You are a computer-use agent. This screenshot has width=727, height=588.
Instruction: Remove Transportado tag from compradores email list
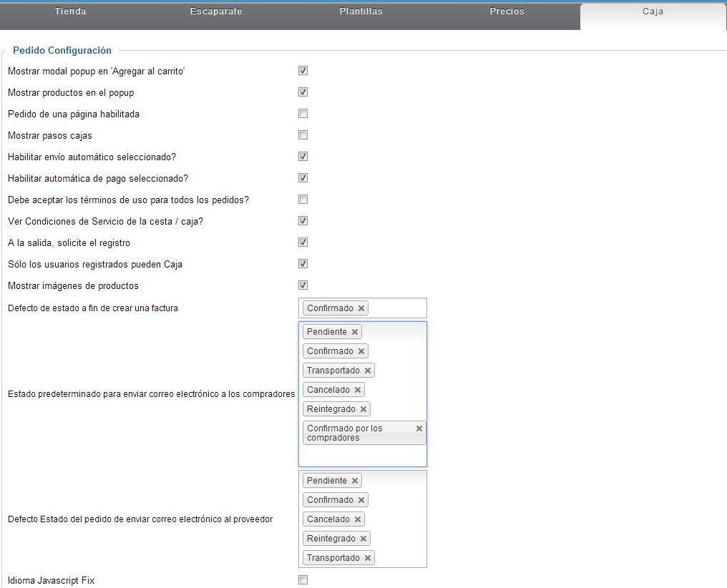click(368, 371)
